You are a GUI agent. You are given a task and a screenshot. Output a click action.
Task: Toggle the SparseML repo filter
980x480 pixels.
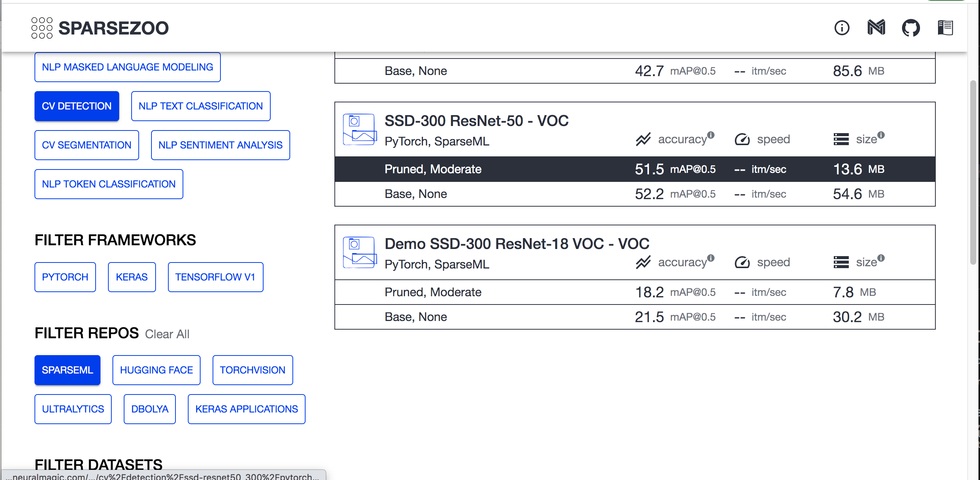pos(67,370)
